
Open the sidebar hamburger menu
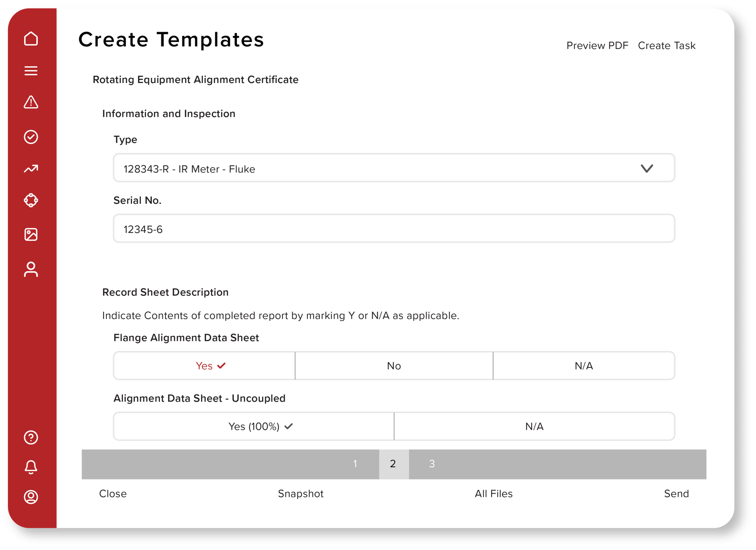(31, 70)
